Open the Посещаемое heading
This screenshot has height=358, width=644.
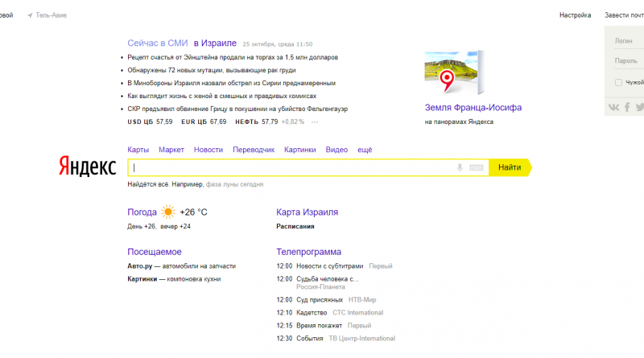tap(155, 252)
